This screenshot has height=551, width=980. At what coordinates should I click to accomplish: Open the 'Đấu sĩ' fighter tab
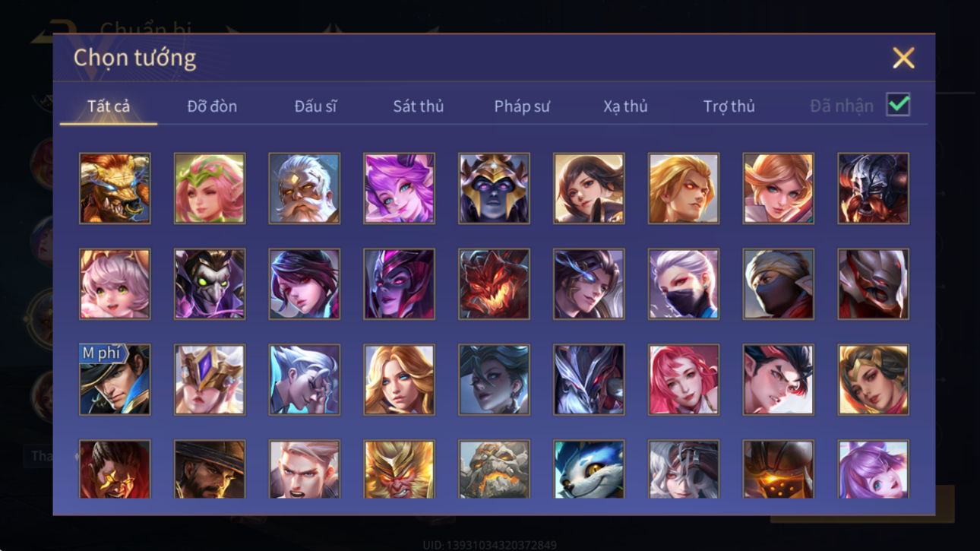[x=315, y=106]
